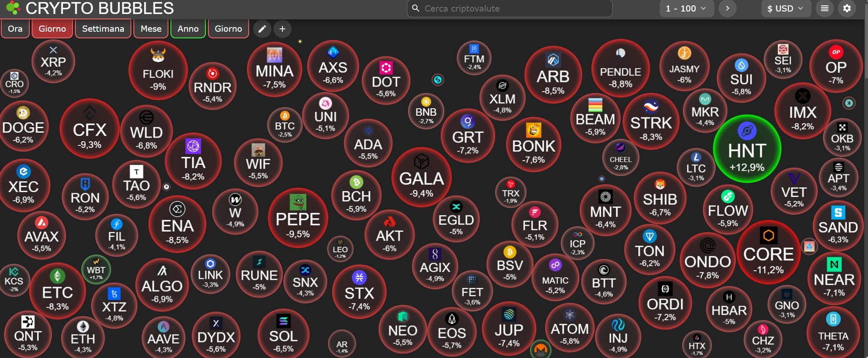This screenshot has width=868, height=358.
Task: Click the Solana logo in the SOL bubble
Action: [x=283, y=321]
